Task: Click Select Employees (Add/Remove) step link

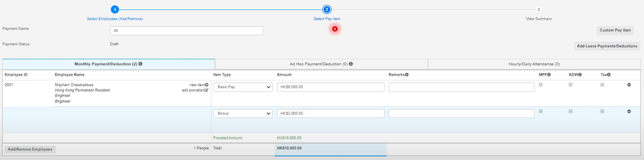Action: [x=115, y=19]
